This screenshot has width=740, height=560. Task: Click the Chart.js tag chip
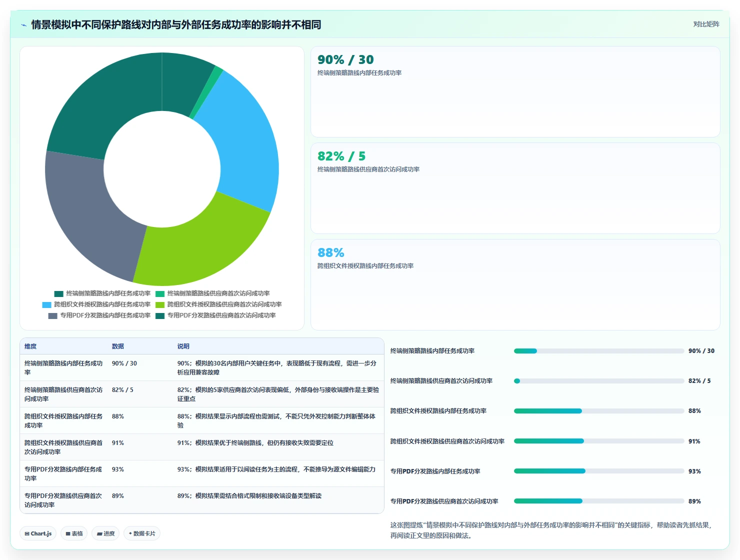point(38,533)
